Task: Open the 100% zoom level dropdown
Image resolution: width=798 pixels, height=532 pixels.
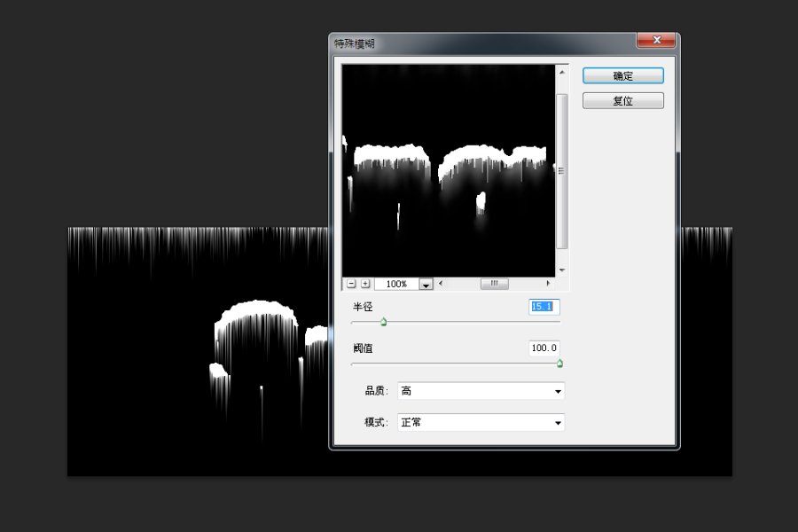Action: point(426,284)
